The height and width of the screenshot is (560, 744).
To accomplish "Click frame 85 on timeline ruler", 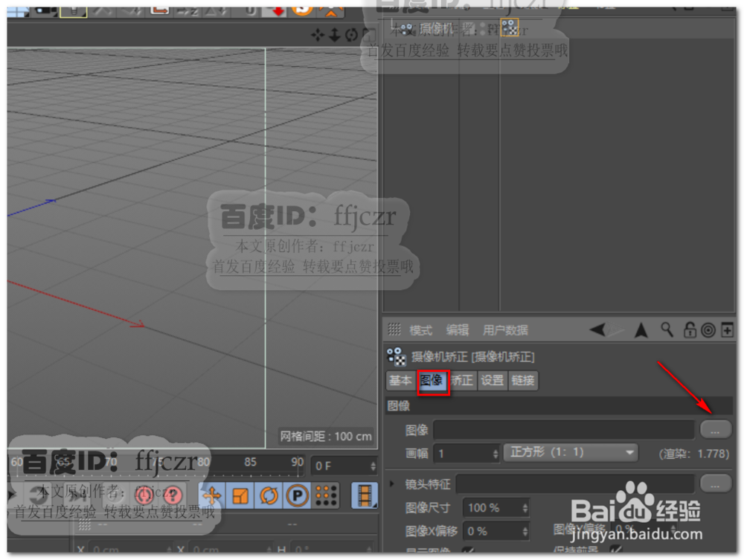I will coord(251,462).
